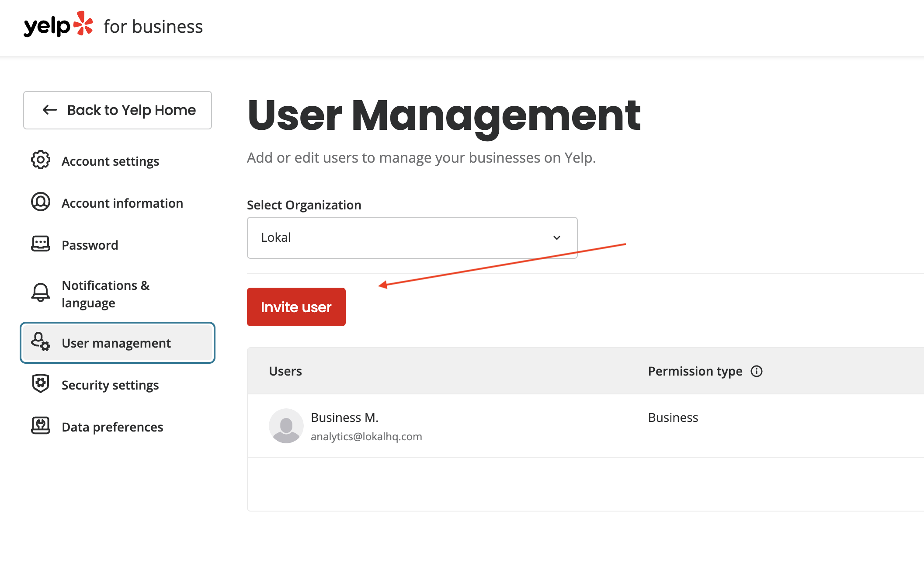Open the Select Organization dropdown
Screen dimensions: 924x571
point(412,238)
